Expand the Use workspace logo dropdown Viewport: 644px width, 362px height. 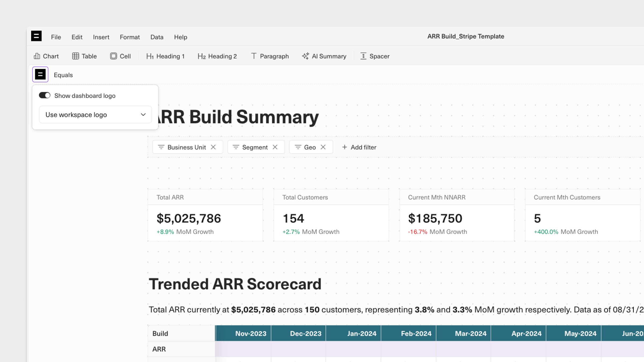pos(95,115)
